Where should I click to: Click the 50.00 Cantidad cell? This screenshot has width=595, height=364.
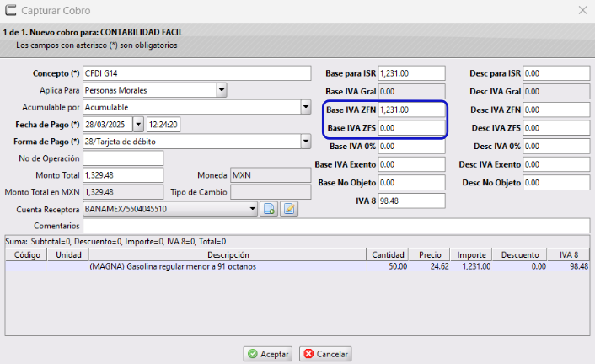[x=398, y=266]
